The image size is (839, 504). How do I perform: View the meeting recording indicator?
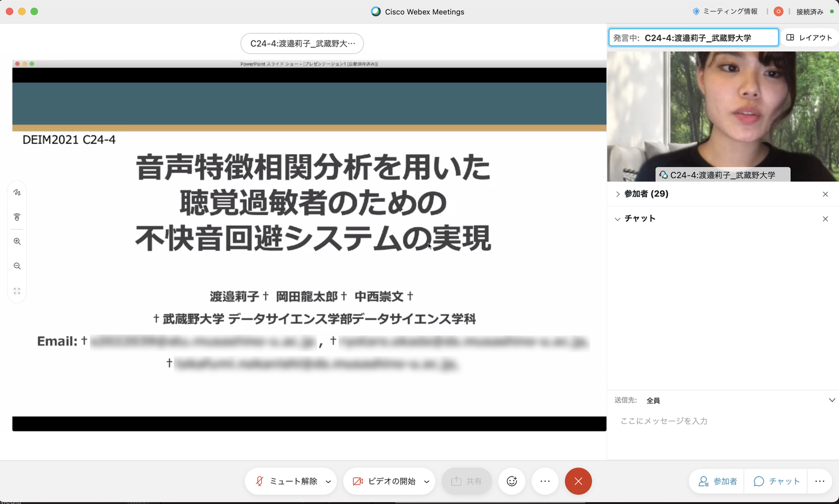[x=778, y=11]
